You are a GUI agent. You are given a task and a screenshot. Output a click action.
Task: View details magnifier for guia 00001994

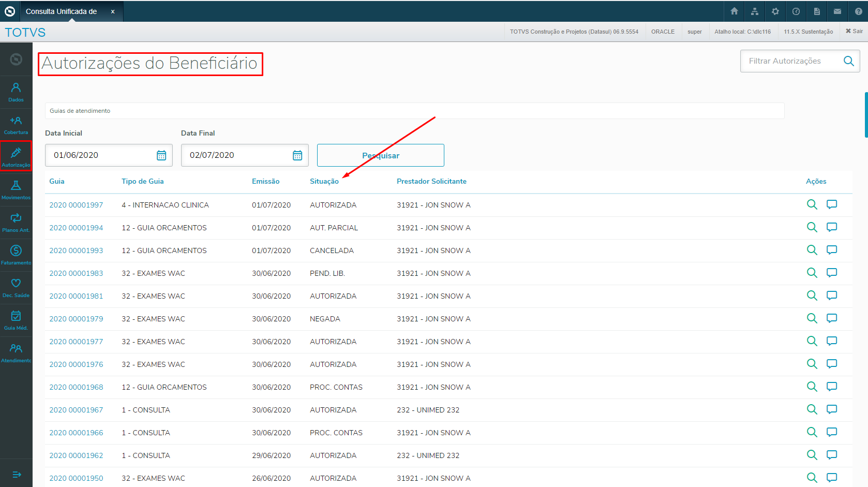point(812,227)
